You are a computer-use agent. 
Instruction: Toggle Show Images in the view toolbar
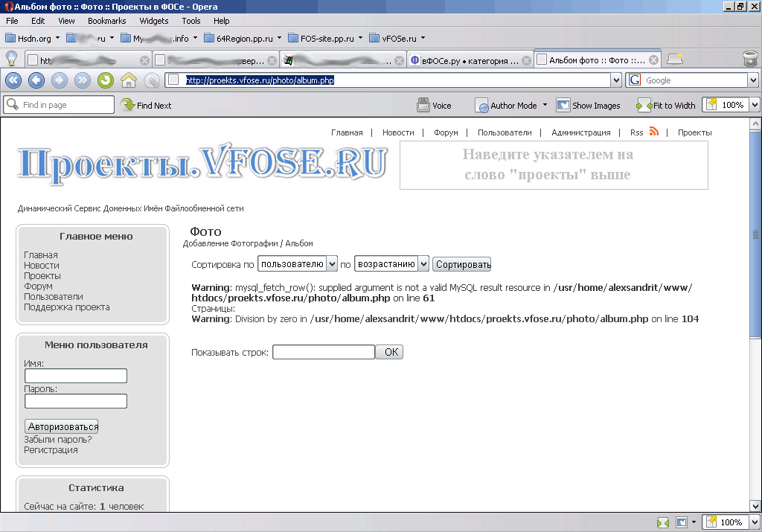[x=588, y=106]
